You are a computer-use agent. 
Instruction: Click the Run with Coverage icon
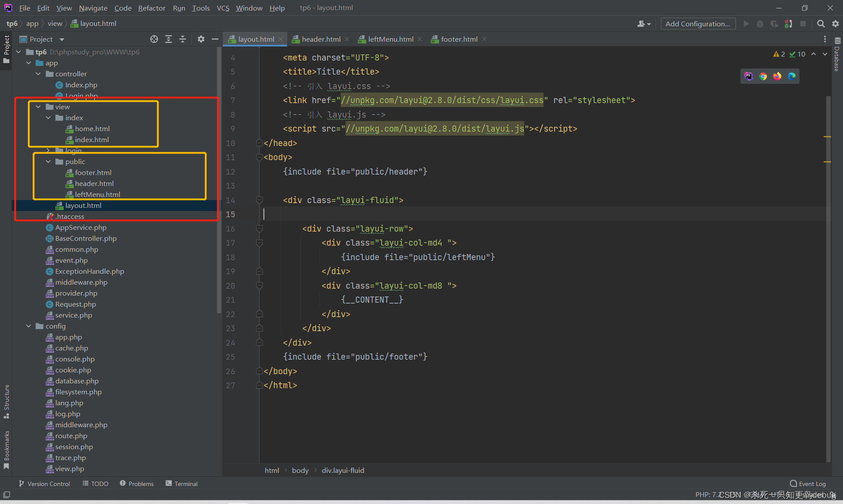(x=774, y=24)
